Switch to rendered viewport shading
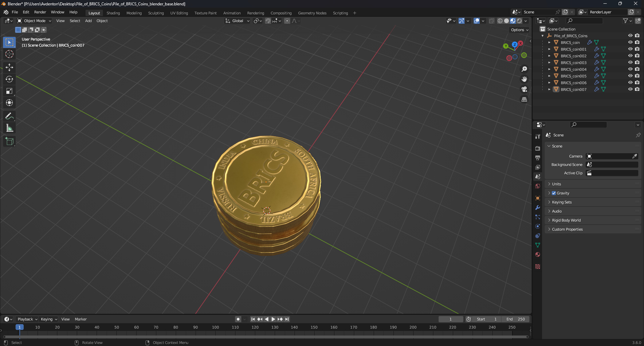Viewport: 644px width, 346px height. pyautogui.click(x=519, y=21)
